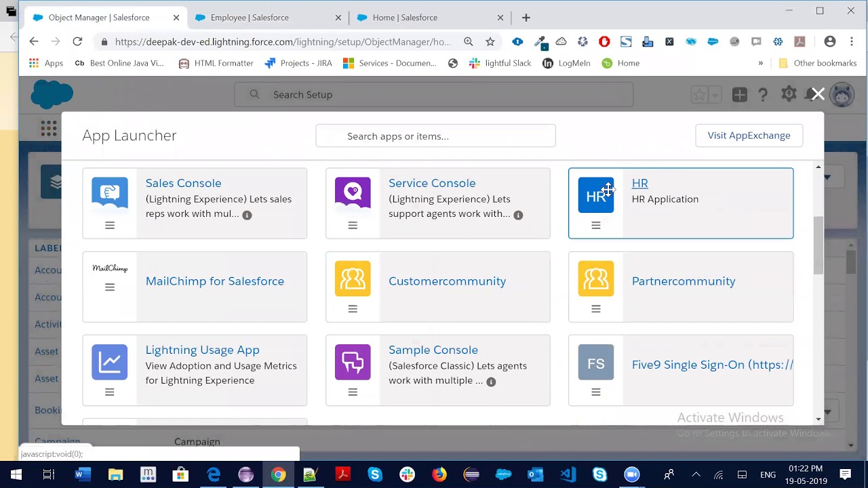Screen dimensions: 868x488
Task: Click the drag handle under the HR icon
Action: tap(596, 226)
